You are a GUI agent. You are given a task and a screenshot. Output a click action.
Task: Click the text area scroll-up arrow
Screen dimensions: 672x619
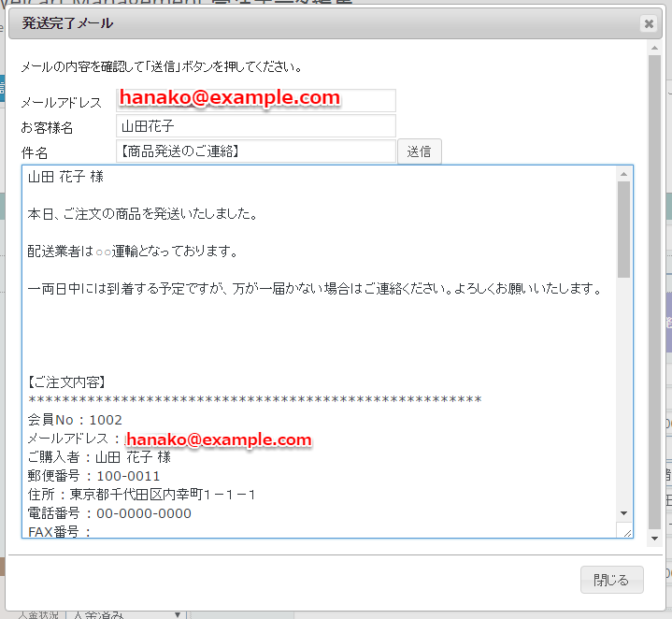pos(623,174)
